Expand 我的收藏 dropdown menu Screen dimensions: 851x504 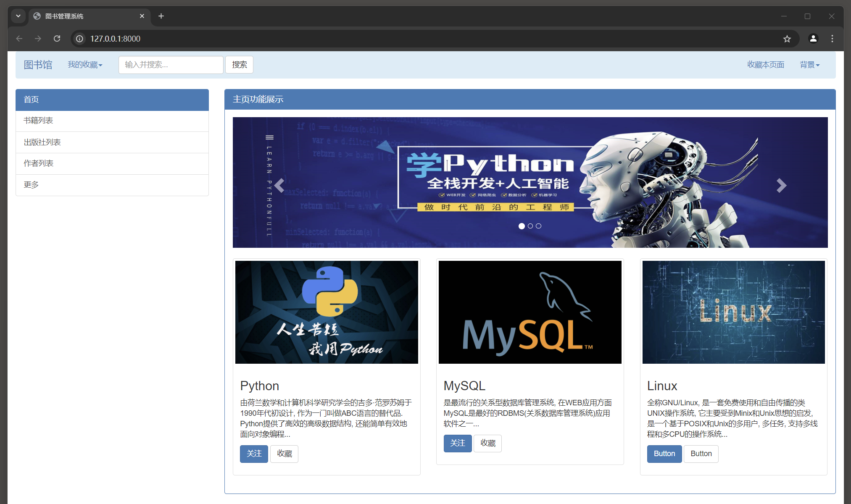click(85, 65)
